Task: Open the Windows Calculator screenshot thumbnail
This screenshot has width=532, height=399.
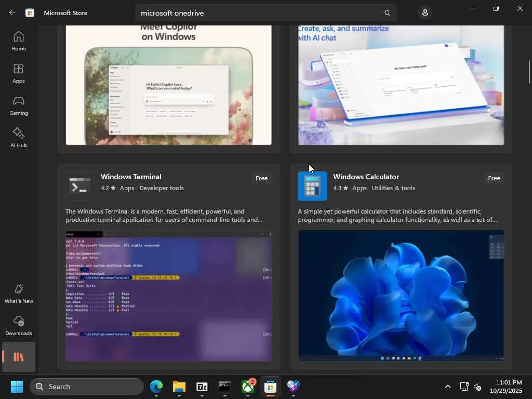Action: (x=401, y=296)
